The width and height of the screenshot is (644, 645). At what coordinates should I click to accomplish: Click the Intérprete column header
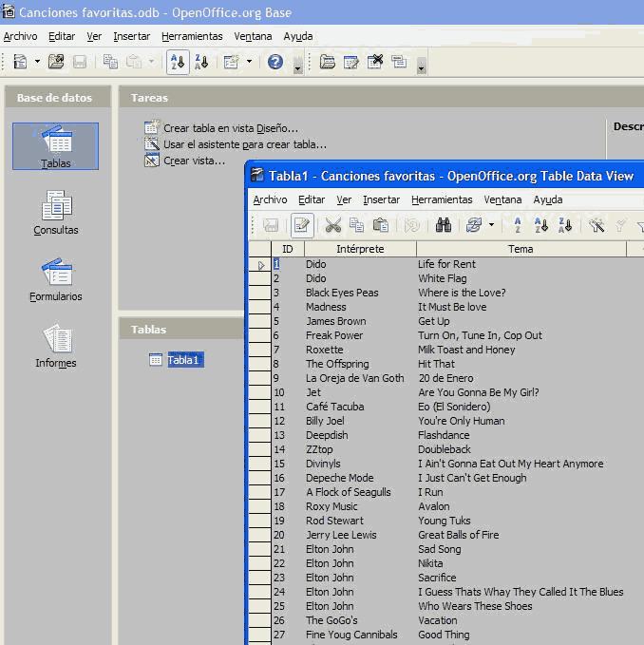point(360,249)
